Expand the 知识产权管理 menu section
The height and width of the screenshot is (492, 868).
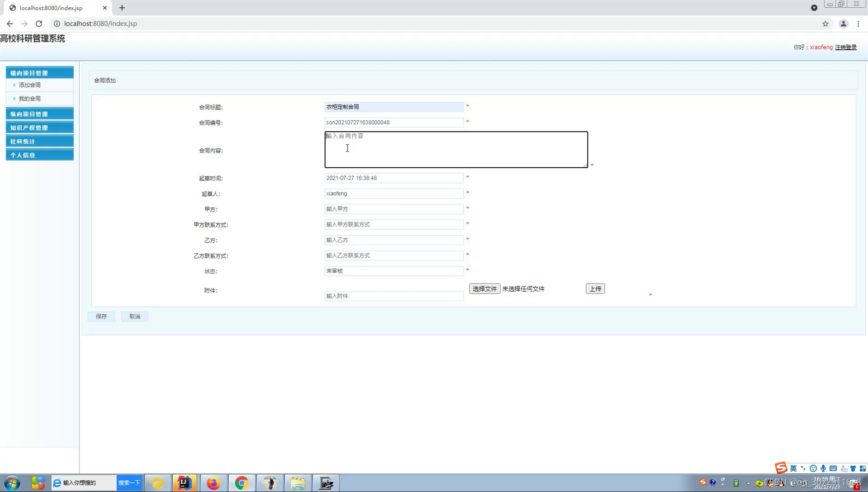click(x=40, y=128)
